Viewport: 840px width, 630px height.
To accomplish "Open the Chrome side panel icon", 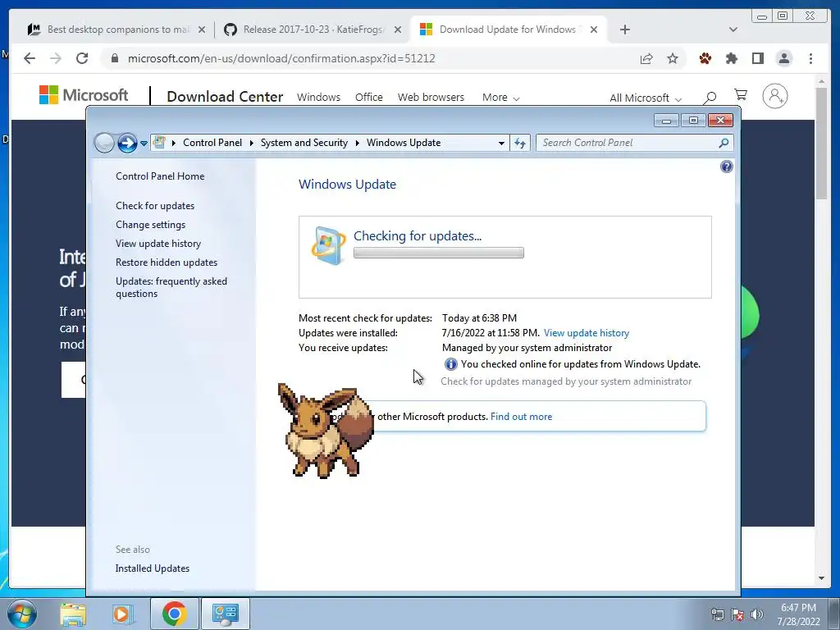I will tap(757, 58).
